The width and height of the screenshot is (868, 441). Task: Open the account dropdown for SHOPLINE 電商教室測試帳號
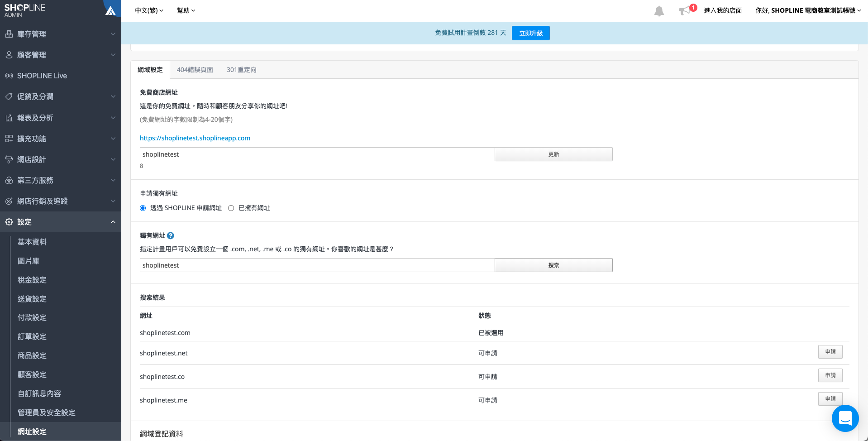808,10
